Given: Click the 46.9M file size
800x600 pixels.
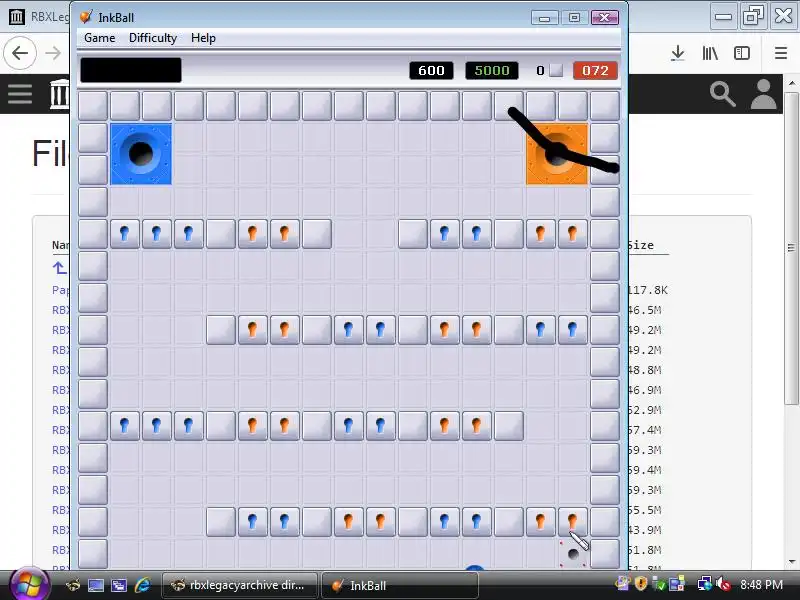Looking at the screenshot, I should (645, 390).
